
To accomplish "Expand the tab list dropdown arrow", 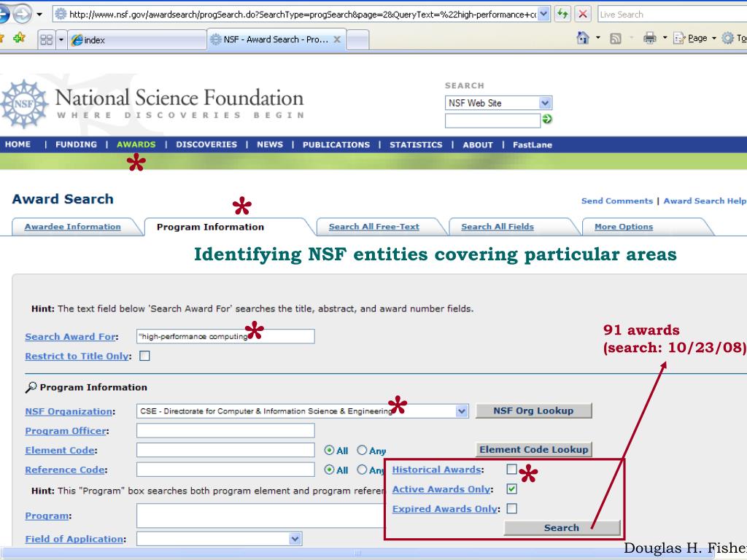I will 61,39.
